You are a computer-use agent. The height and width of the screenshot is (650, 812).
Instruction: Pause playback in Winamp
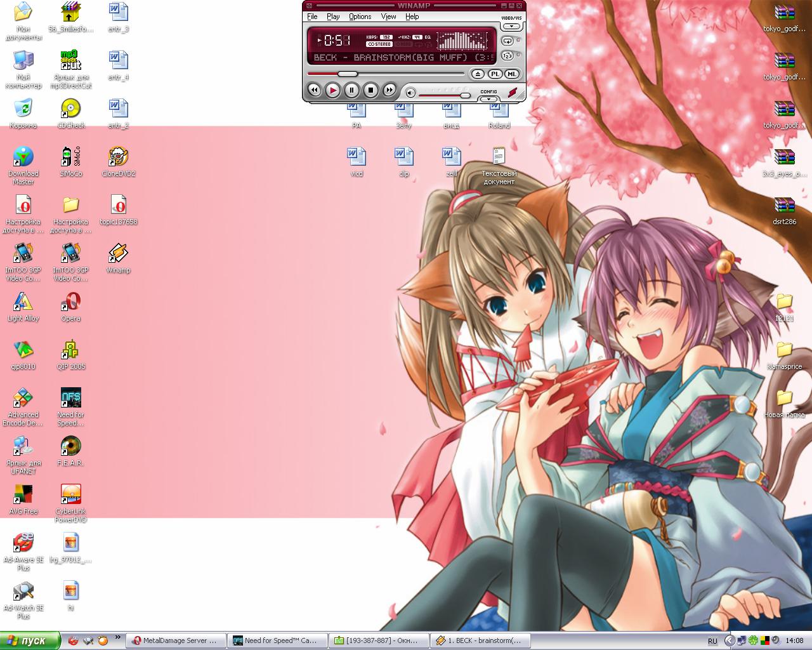[351, 91]
